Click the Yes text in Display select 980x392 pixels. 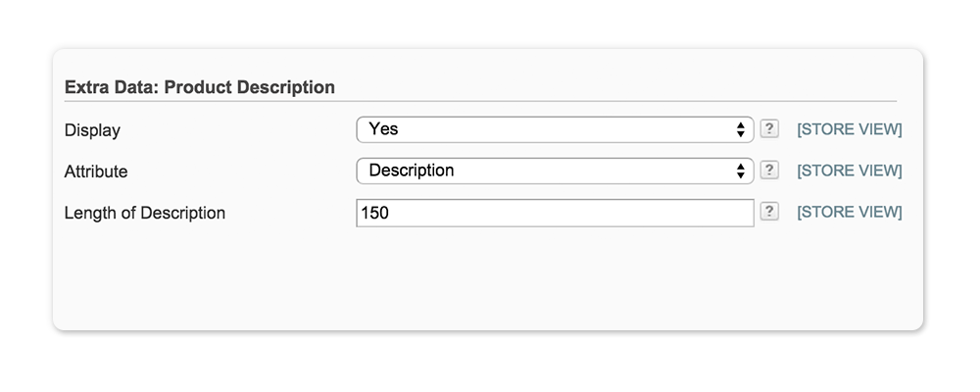(383, 128)
